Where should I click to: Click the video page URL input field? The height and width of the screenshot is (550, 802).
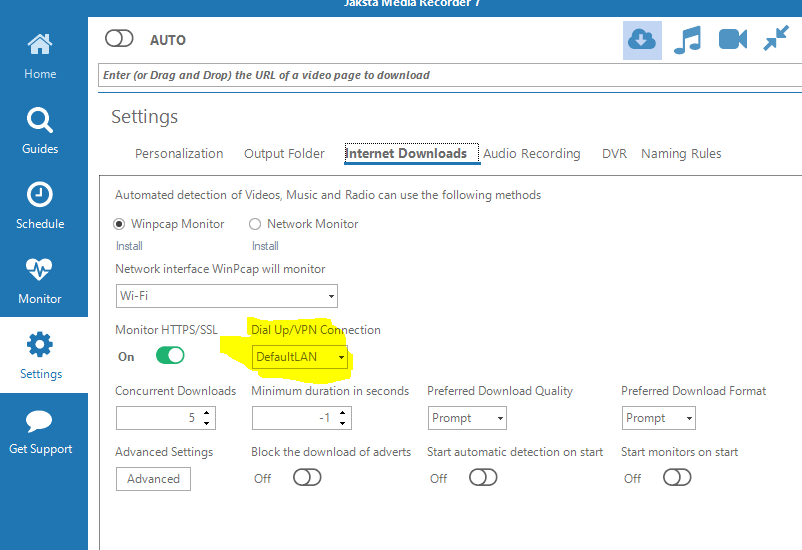(x=450, y=75)
